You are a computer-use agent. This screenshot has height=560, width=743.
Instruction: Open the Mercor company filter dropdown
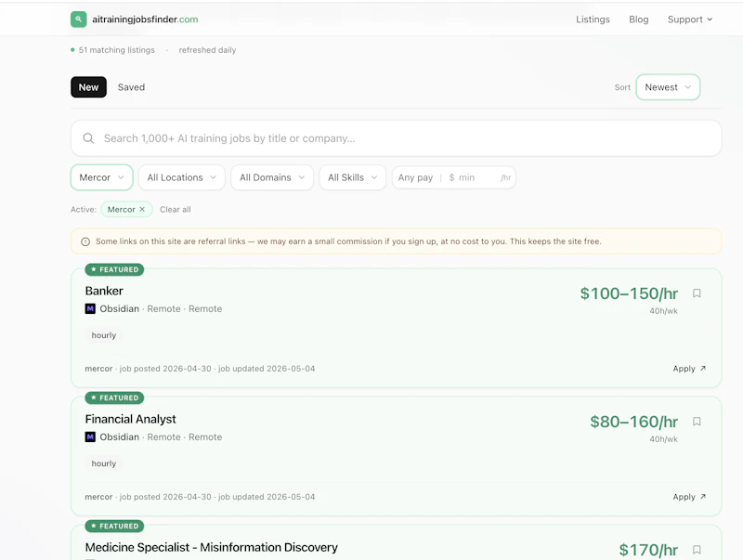tap(102, 177)
